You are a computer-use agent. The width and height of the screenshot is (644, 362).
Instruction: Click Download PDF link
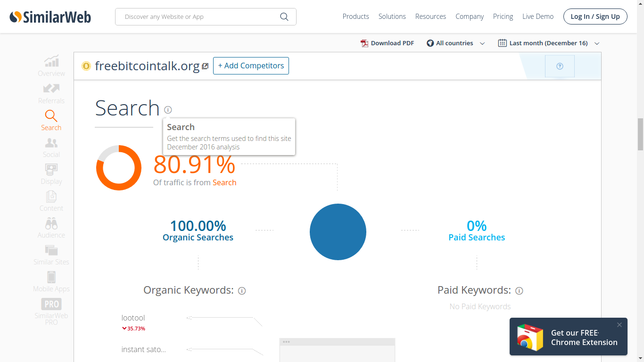[392, 43]
